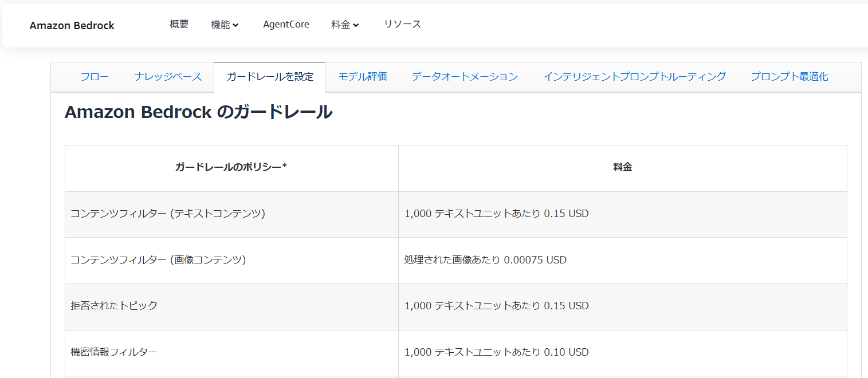Select the 機密情報フィルター table row

coord(455,353)
